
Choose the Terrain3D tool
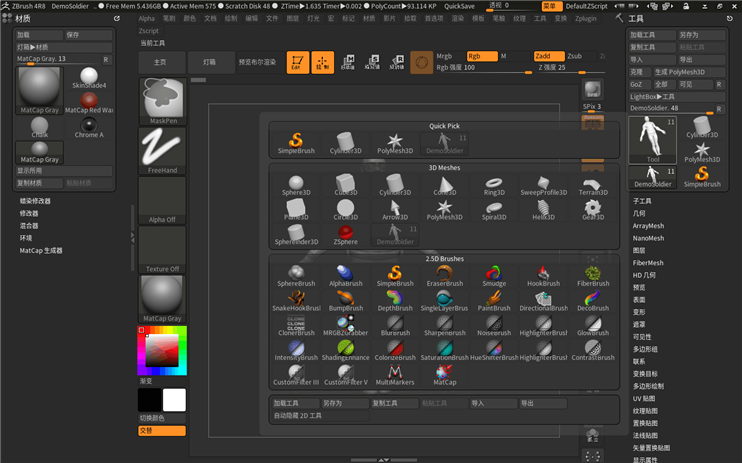coord(593,185)
